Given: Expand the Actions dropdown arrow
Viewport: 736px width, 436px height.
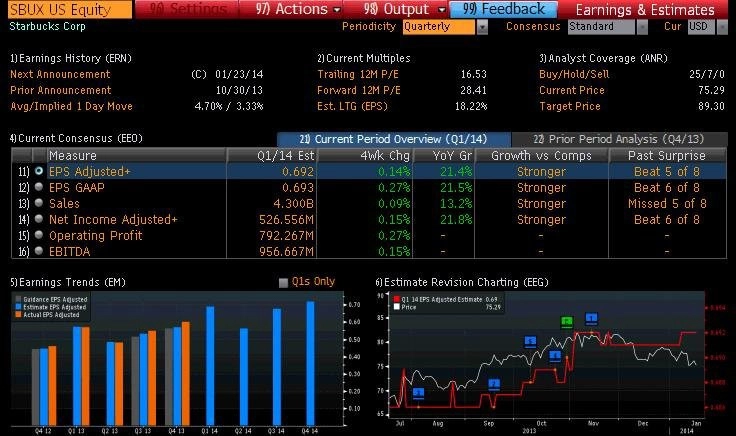Looking at the screenshot, I should tap(337, 10).
